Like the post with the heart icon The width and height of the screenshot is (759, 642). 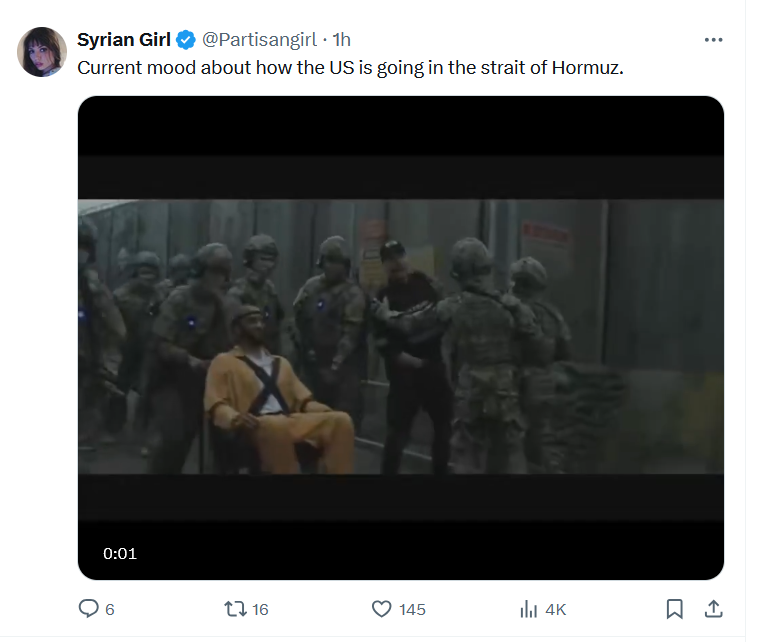pyautogui.click(x=381, y=608)
